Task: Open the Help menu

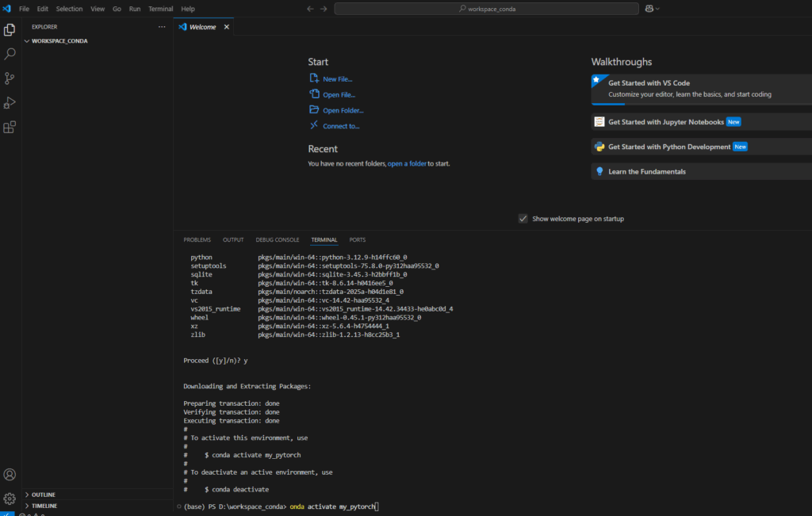Action: coord(188,9)
